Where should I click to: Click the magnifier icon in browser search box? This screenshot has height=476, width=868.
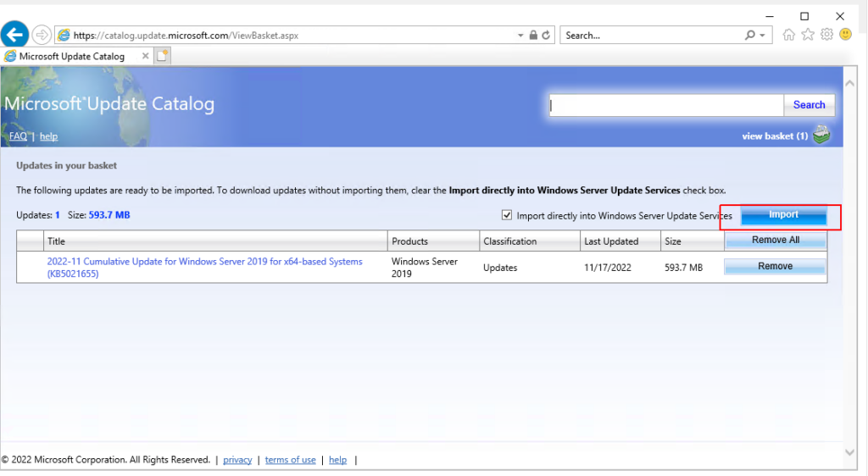749,35
